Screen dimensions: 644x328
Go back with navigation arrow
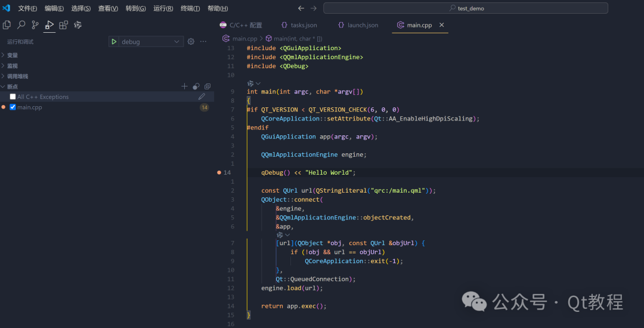[x=301, y=8]
